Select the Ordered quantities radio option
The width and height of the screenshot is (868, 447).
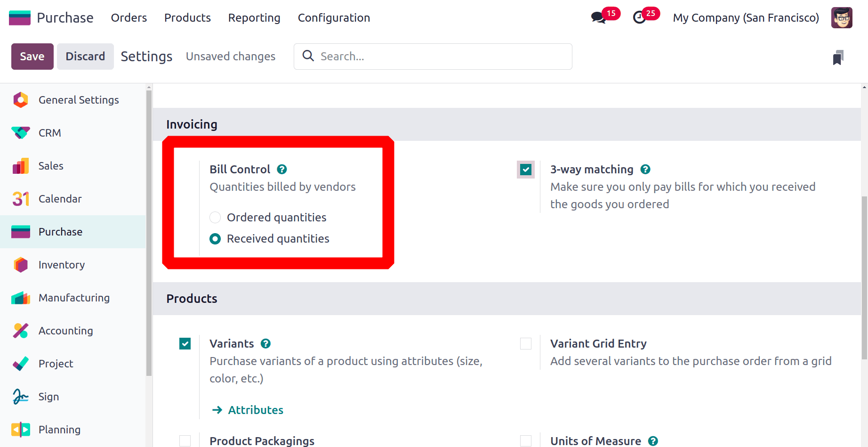point(215,217)
